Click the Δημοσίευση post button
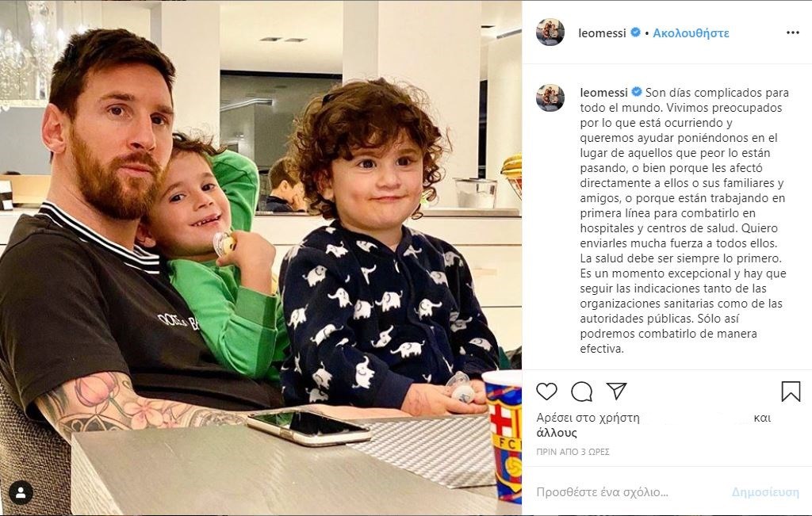Viewport: 812px width, 516px height. point(765,492)
